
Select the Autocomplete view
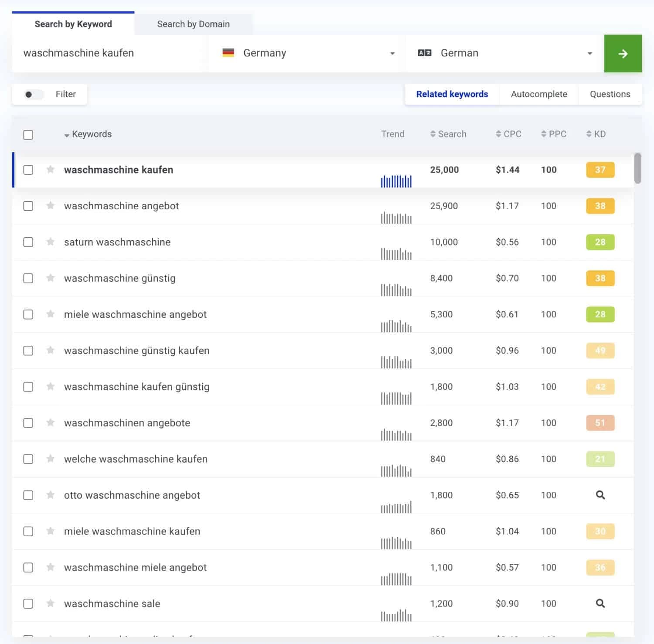(539, 94)
